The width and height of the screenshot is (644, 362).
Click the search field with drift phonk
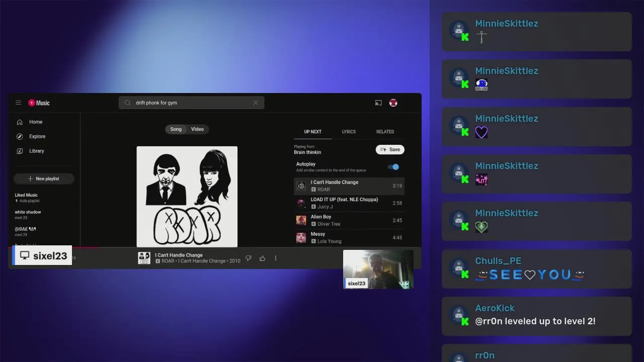click(x=191, y=103)
